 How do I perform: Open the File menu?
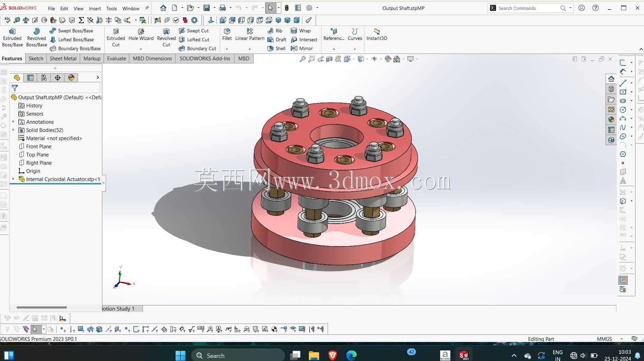[51, 9]
